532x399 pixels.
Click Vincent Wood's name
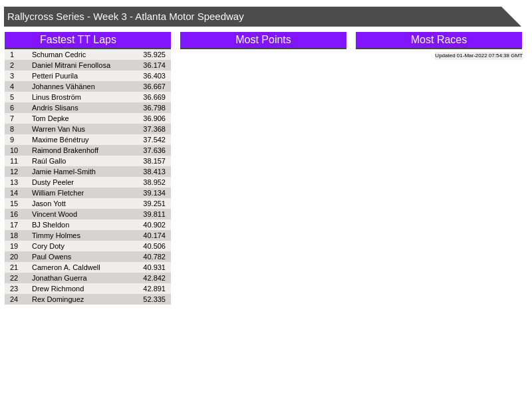pos(55,214)
